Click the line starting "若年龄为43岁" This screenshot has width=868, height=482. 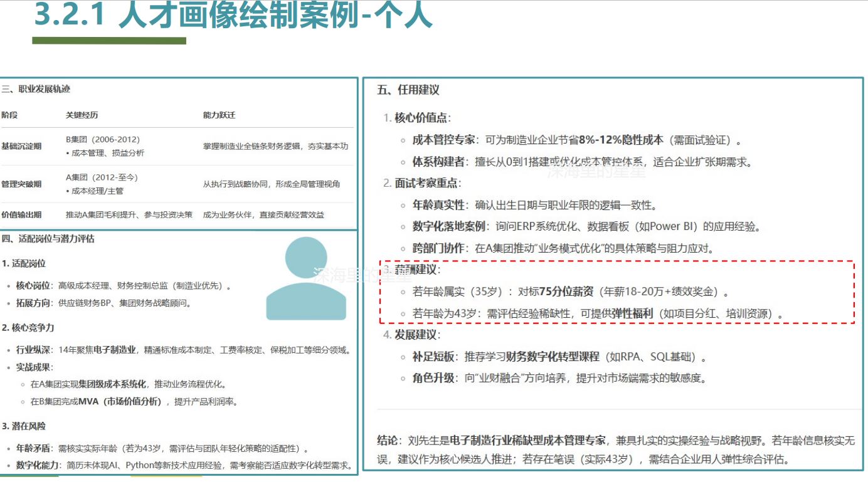598,313
